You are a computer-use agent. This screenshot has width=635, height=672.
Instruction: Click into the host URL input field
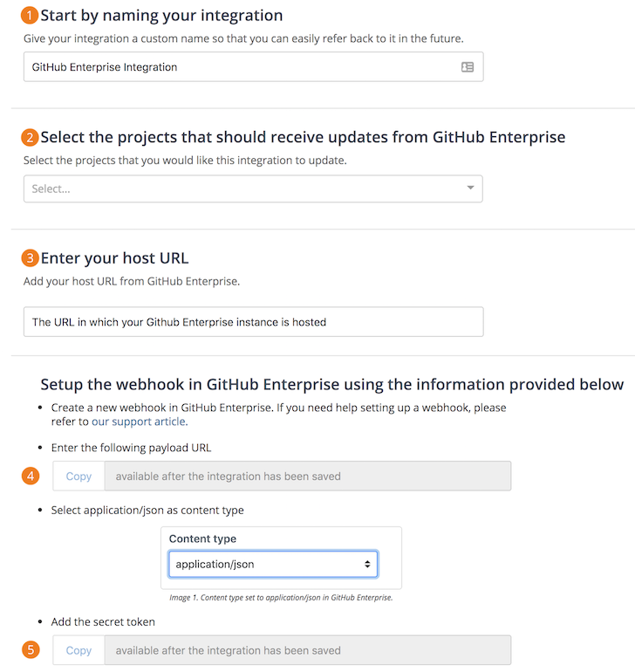253,322
